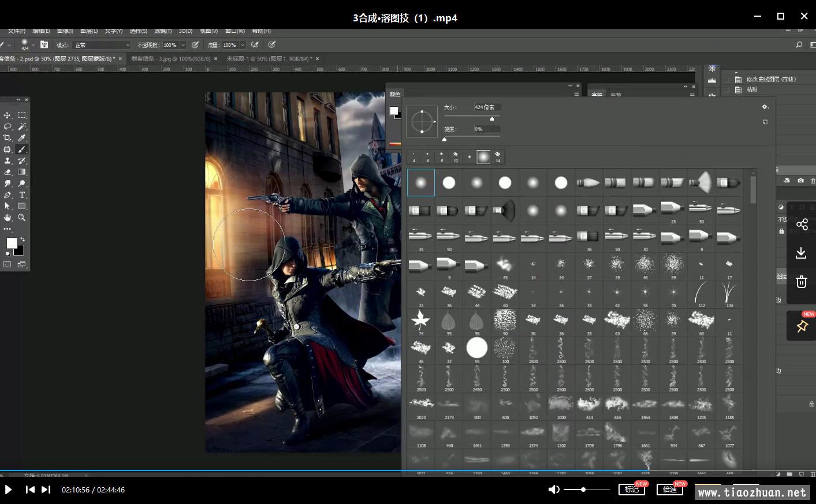816x504 pixels.
Task: Click the brush size 424 像素 field
Action: 487,107
